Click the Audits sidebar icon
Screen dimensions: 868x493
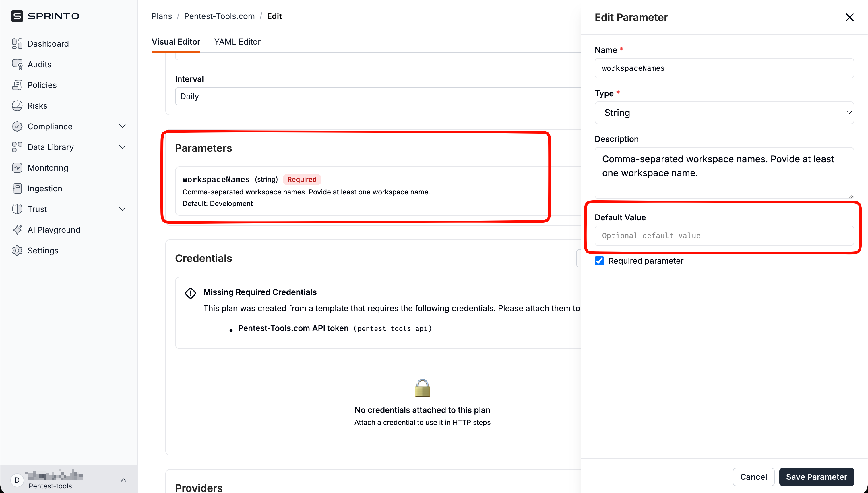point(17,64)
